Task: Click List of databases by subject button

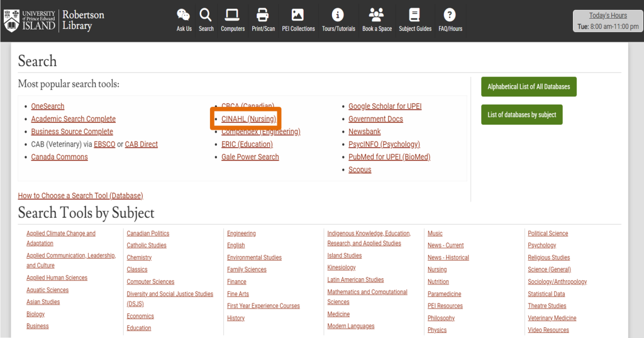Action: [521, 115]
